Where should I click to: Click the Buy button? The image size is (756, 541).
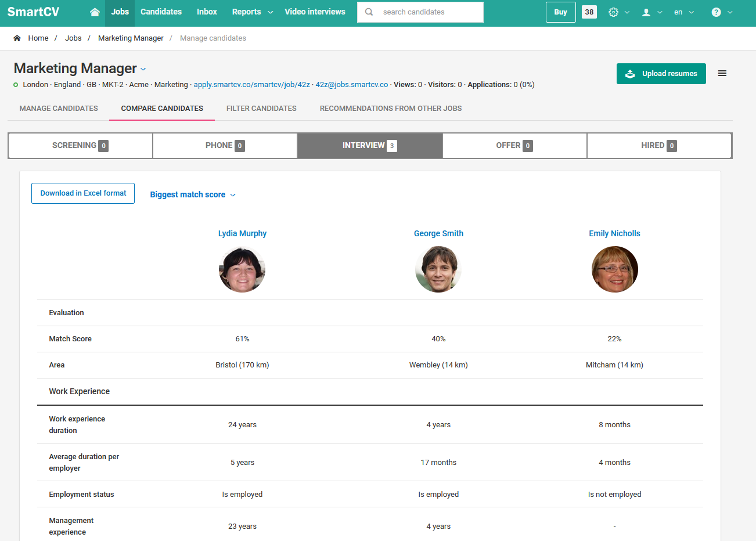tap(560, 12)
